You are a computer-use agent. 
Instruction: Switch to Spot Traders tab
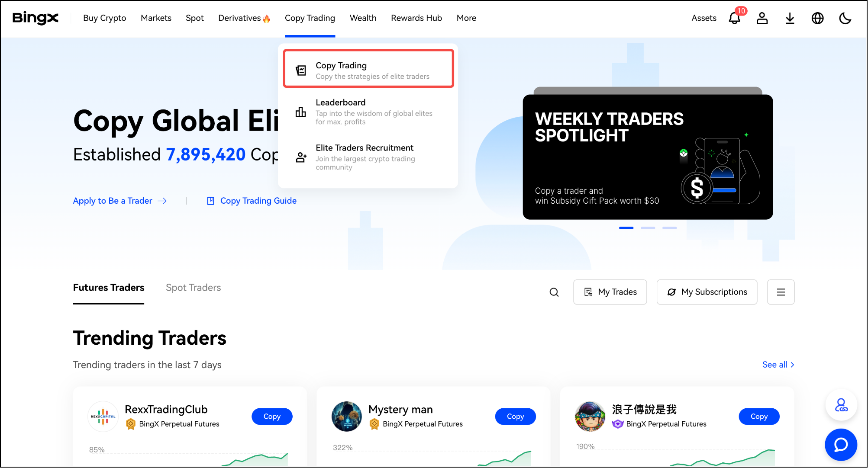pyautogui.click(x=193, y=288)
